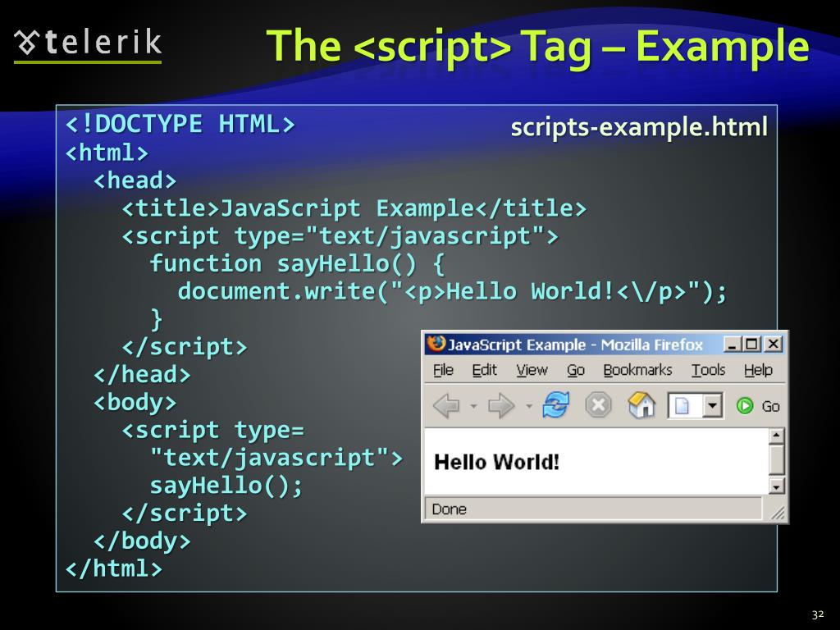This screenshot has width=840, height=630.
Task: Open the Help menu
Action: (x=757, y=370)
